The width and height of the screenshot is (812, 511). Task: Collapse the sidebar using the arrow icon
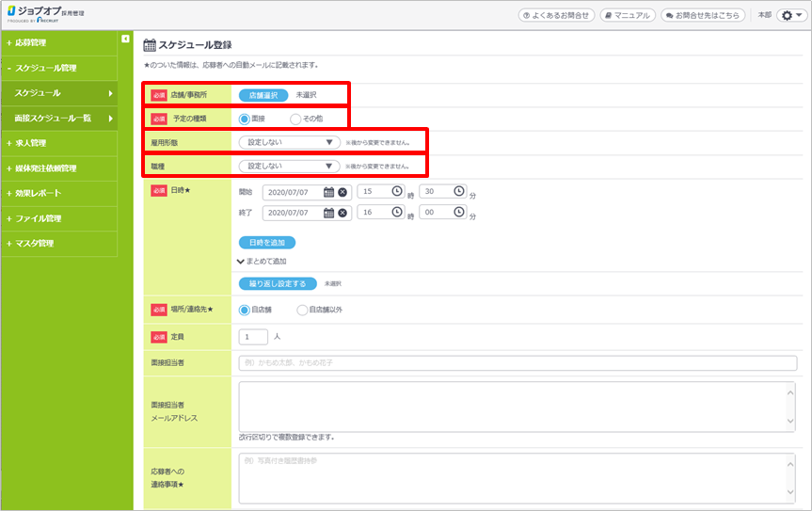tap(125, 39)
